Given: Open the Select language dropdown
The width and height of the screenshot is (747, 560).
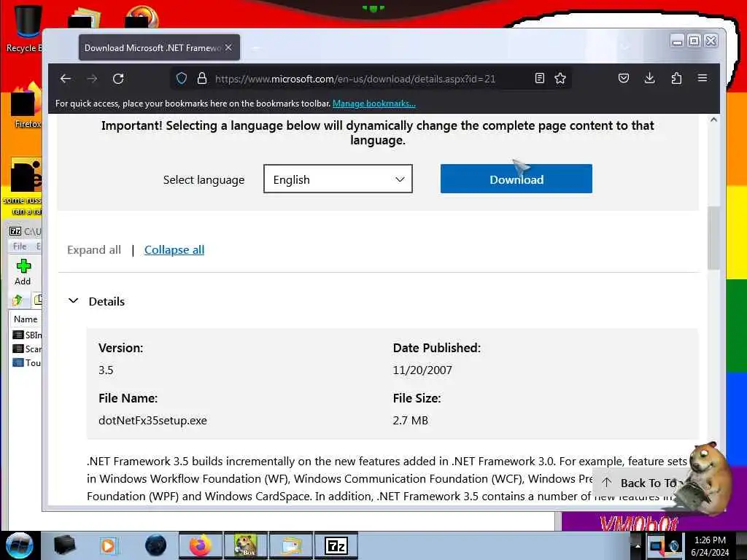Looking at the screenshot, I should coord(338,179).
